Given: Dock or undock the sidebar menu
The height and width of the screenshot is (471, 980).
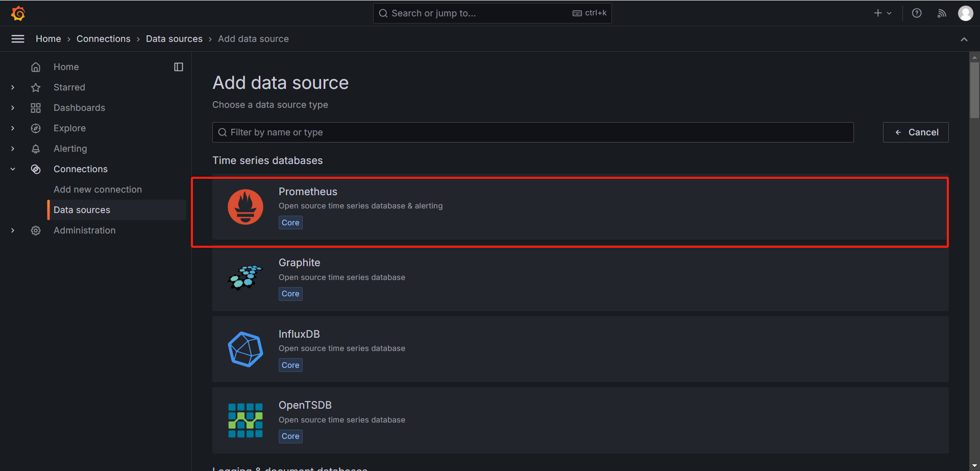Looking at the screenshot, I should coord(179,67).
